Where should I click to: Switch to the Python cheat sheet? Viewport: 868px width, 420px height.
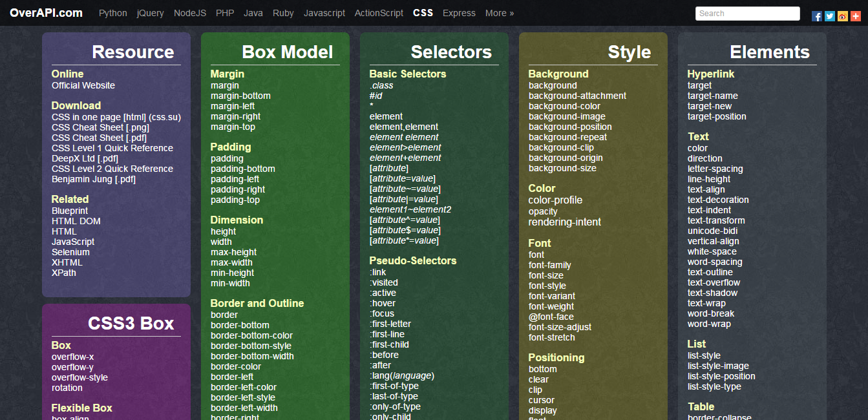112,13
